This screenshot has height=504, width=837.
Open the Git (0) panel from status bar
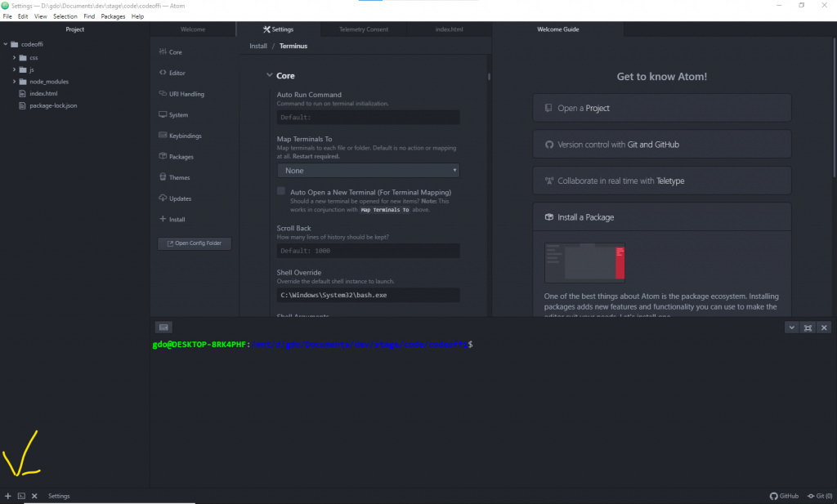pyautogui.click(x=820, y=496)
